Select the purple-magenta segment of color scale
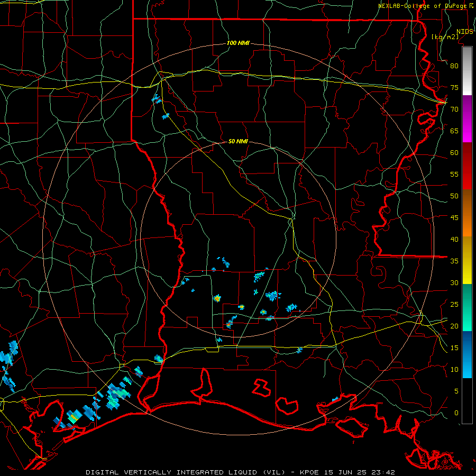The width and height of the screenshot is (476, 476). point(467,118)
